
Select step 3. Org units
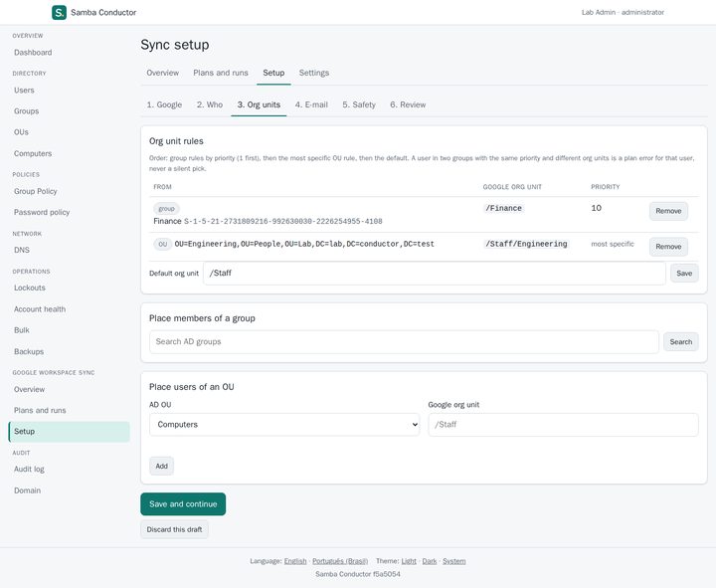point(259,105)
